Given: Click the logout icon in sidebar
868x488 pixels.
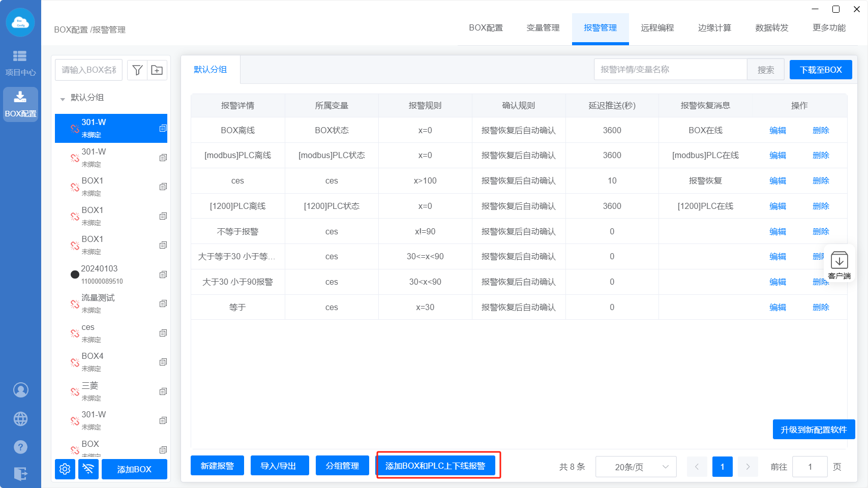Looking at the screenshot, I should pos(20,474).
